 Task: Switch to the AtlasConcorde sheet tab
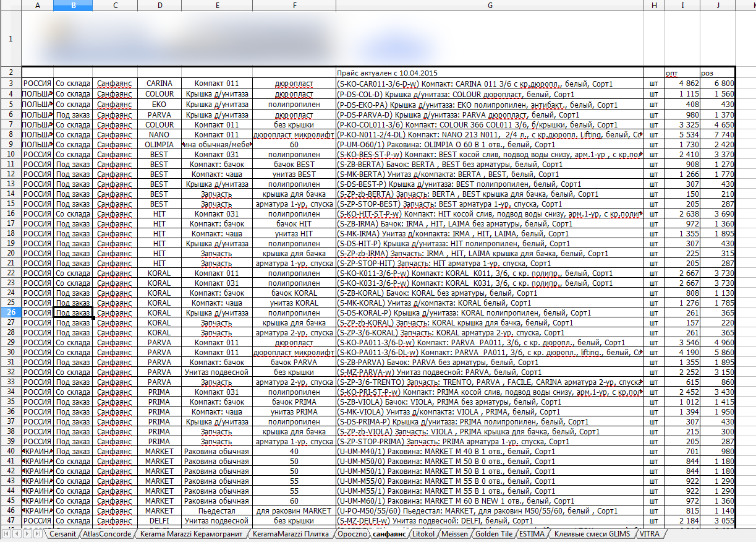coord(107,533)
